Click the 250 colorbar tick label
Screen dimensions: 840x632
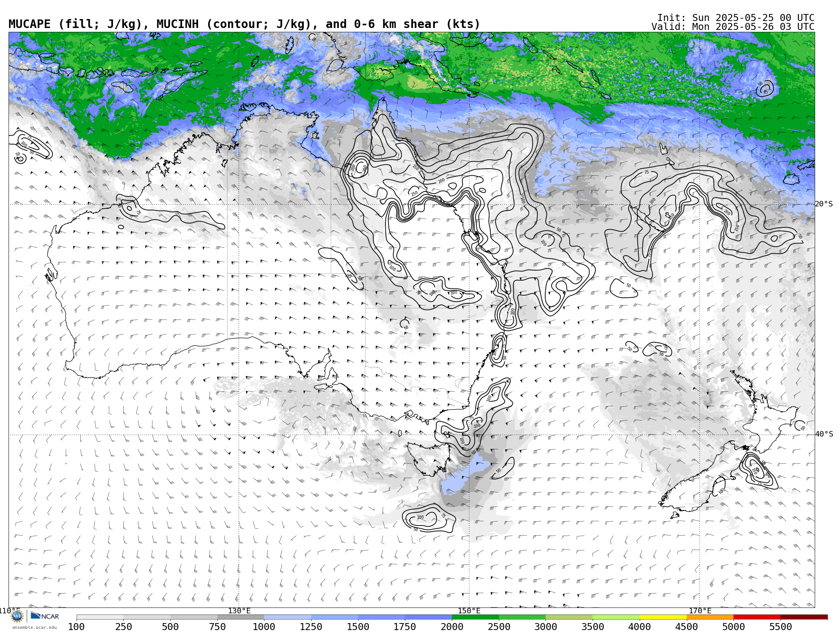(x=124, y=627)
